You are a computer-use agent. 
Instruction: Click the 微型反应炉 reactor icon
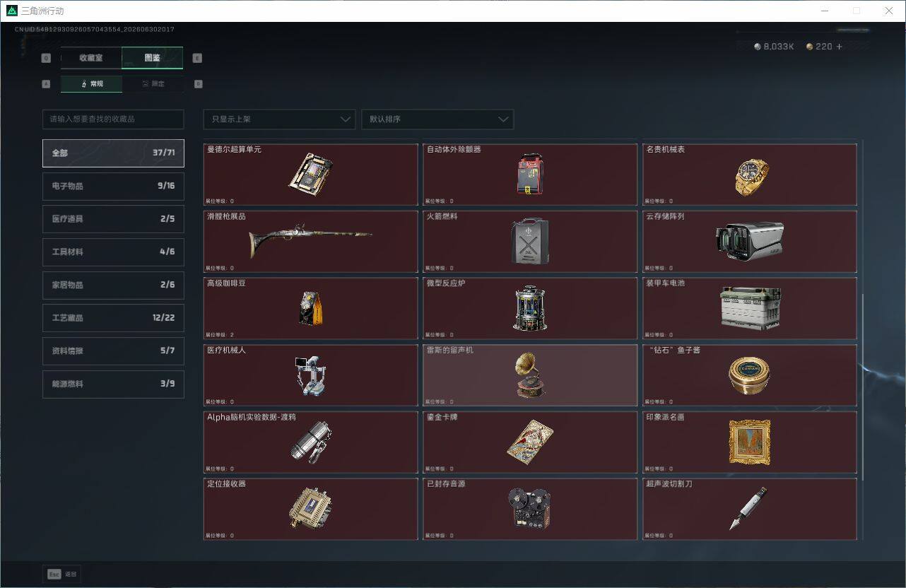click(x=530, y=308)
